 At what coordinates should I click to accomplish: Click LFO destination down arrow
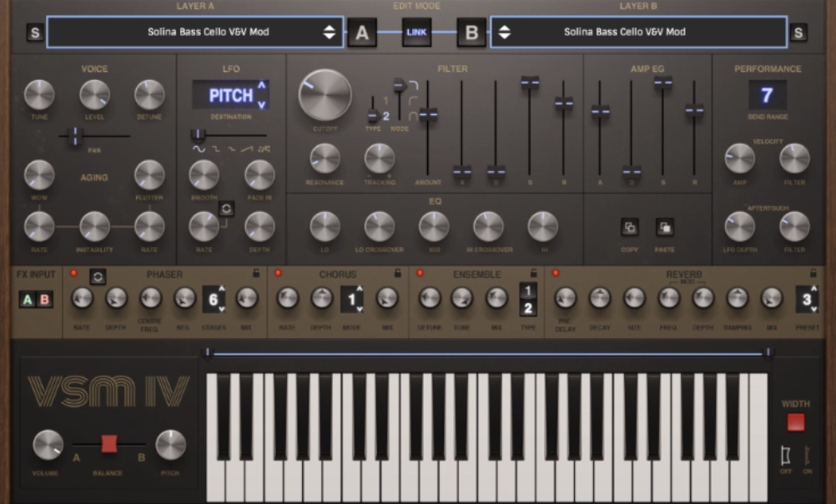coord(262,104)
